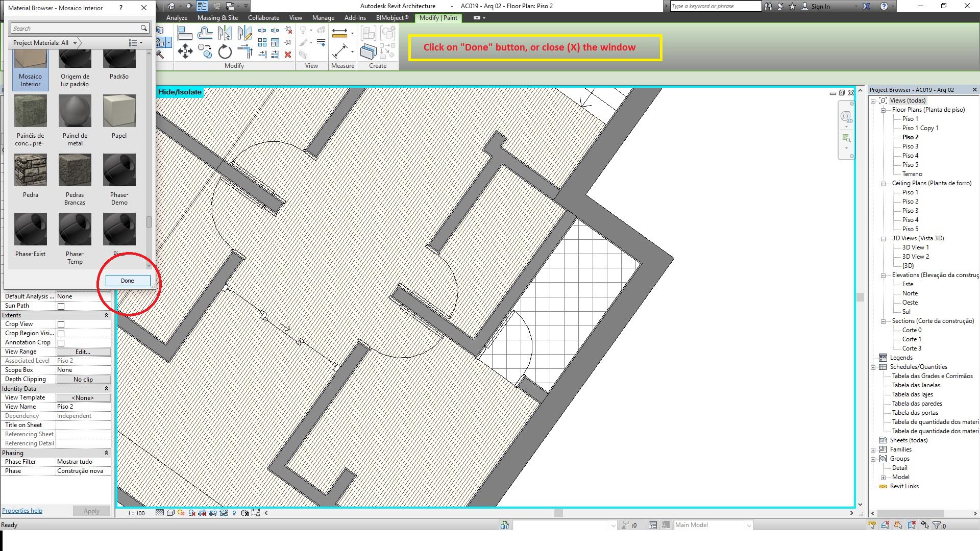Select the Copy tool icon
980x551 pixels.
pyautogui.click(x=205, y=52)
